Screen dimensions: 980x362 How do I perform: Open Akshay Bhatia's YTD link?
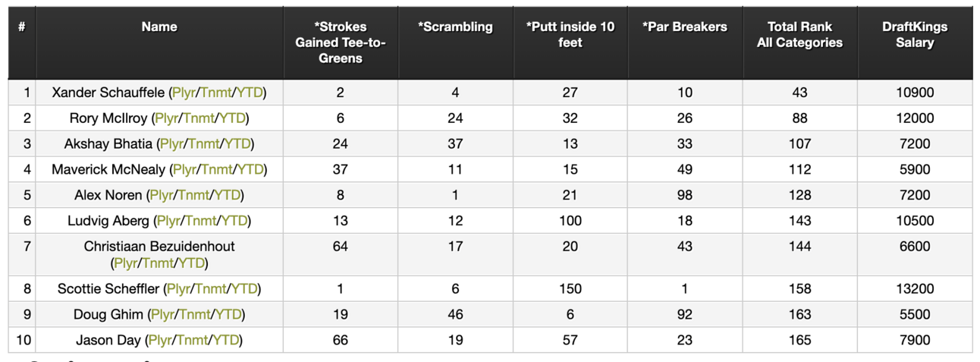point(238,143)
